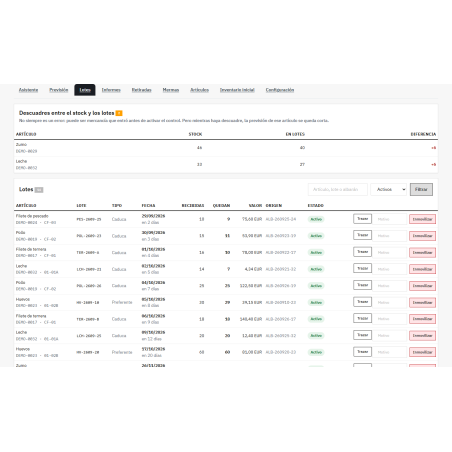Open the Mermas tab
This screenshot has width=452, height=452.
tap(171, 90)
